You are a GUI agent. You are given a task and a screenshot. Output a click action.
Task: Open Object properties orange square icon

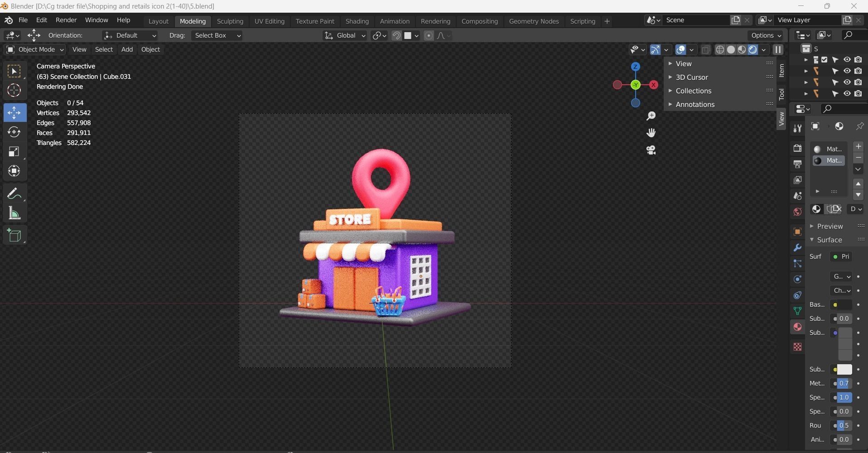point(797,231)
